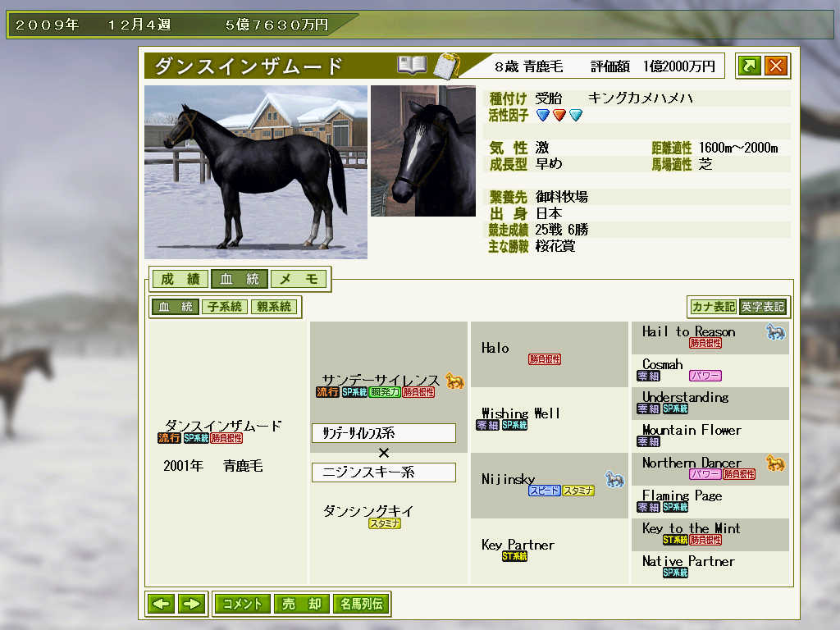
Task: Switch to the 成績 tab
Action: pyautogui.click(x=180, y=279)
